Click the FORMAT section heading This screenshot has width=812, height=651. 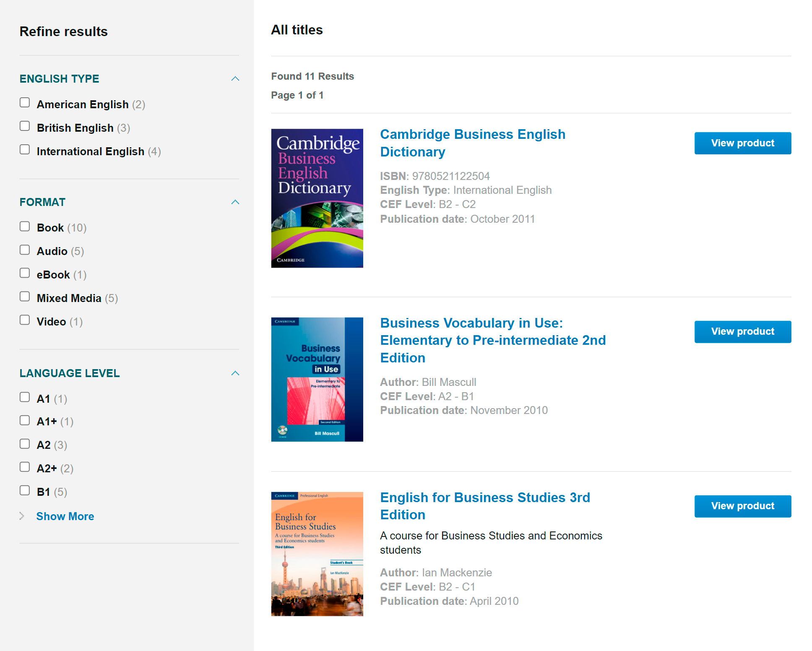click(42, 202)
